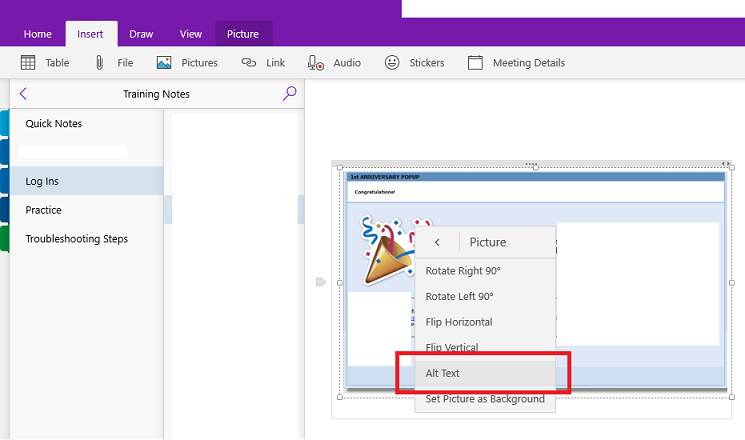Select Set Picture as Background
745x440 pixels.
point(485,399)
